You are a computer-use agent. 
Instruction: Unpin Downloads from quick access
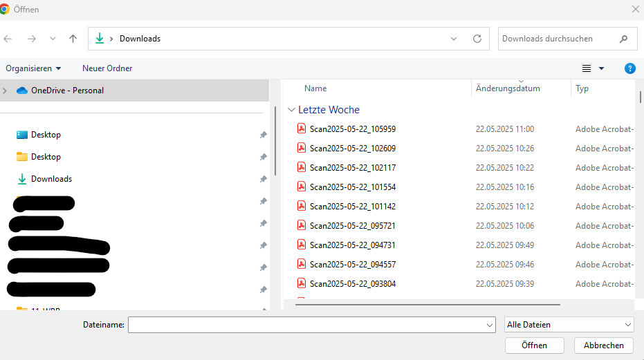(263, 179)
